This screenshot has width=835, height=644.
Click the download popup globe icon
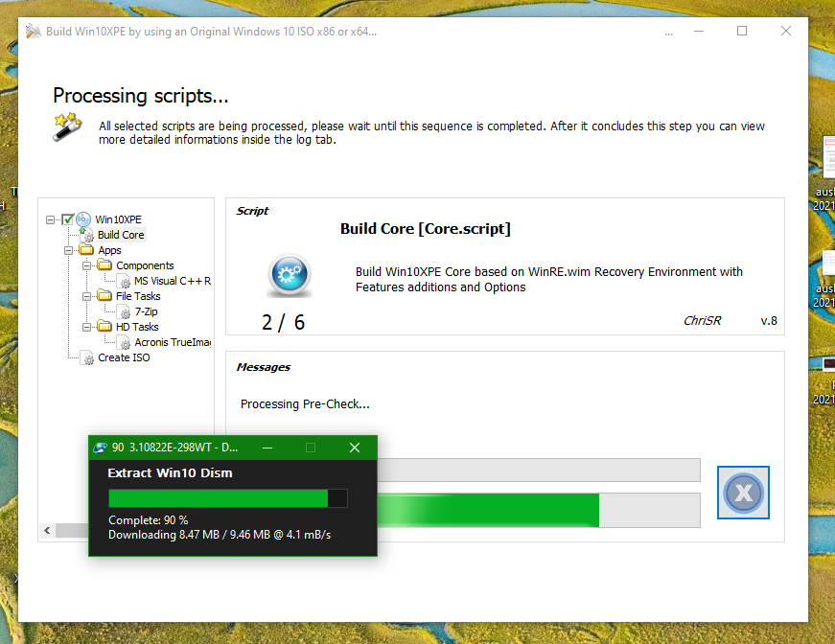tap(100, 448)
